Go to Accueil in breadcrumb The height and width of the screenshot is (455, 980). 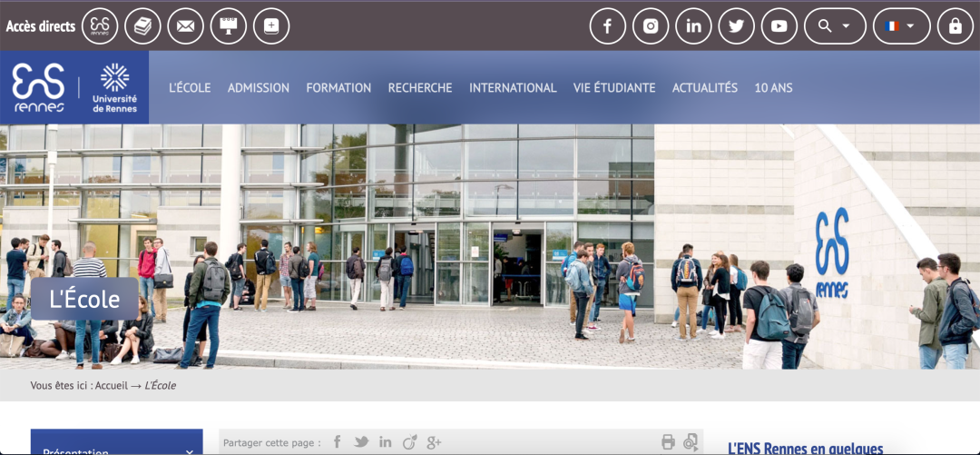click(x=112, y=386)
